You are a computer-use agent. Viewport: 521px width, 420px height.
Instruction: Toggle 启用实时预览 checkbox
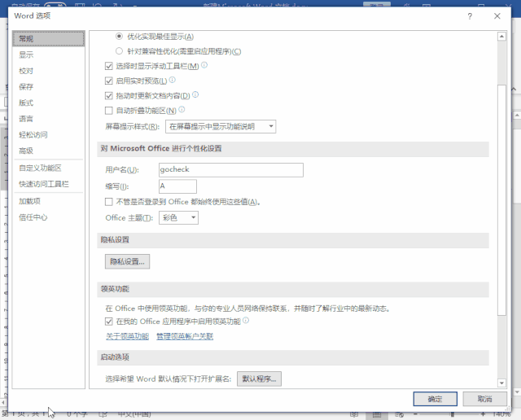108,81
